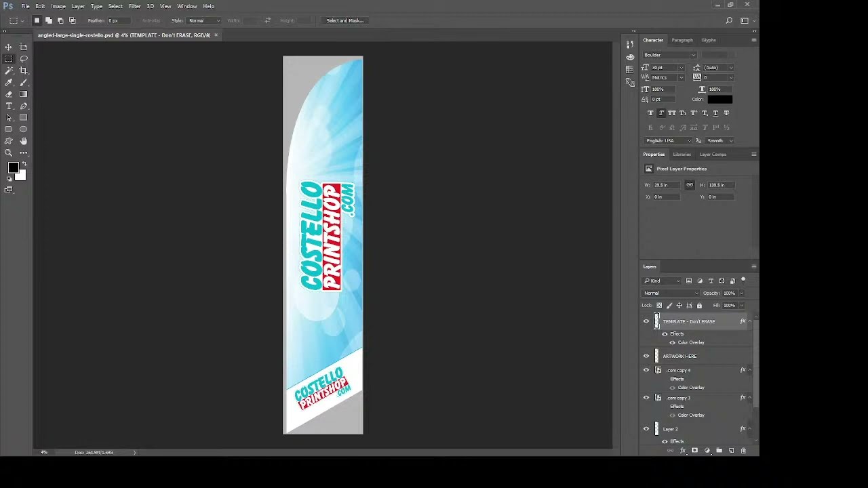Click the layer Opacity 100% field
The width and height of the screenshot is (868, 488).
click(729, 293)
